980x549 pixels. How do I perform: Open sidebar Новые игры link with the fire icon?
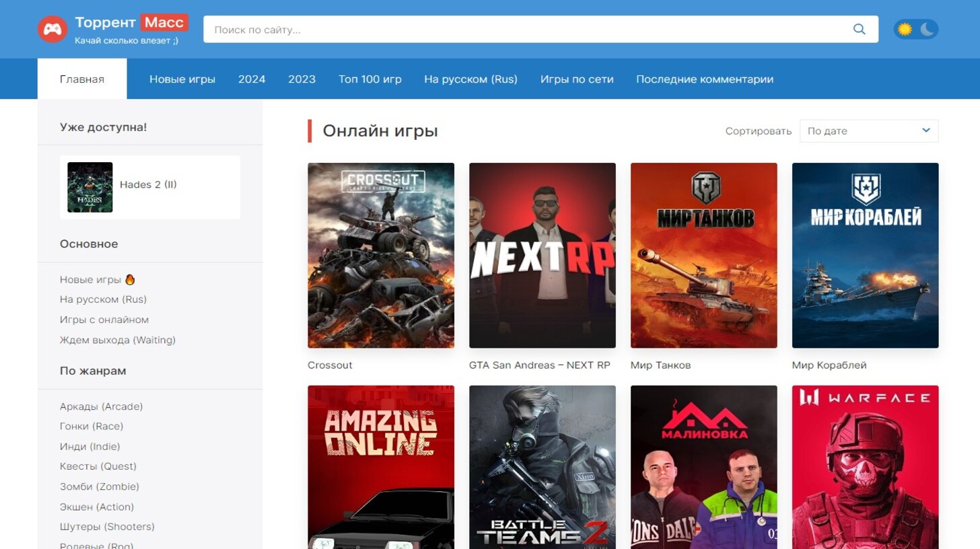[x=98, y=279]
